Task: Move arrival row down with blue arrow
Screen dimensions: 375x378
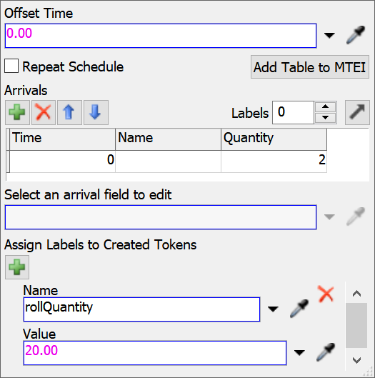Action: 96,112
